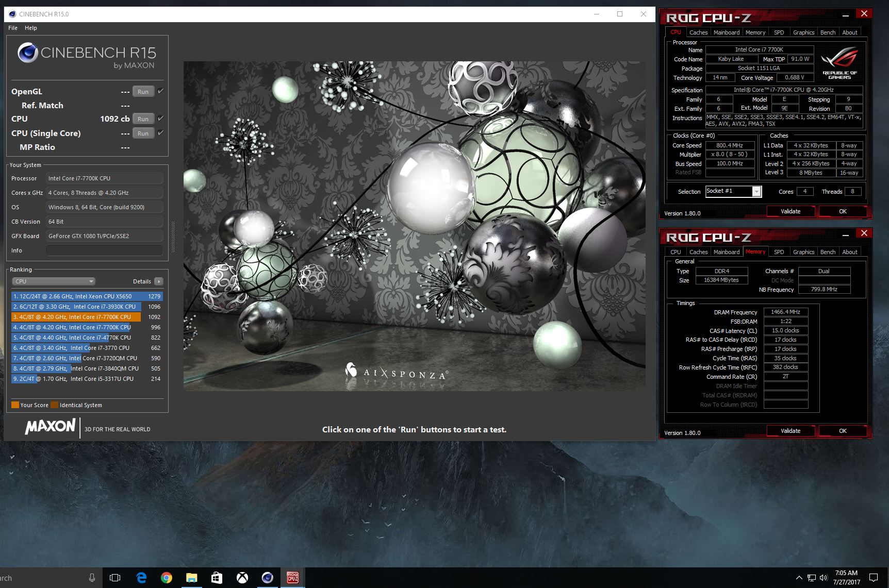Image resolution: width=889 pixels, height=588 pixels.
Task: Click OK in the bottom CPU-Z window
Action: pyautogui.click(x=843, y=431)
